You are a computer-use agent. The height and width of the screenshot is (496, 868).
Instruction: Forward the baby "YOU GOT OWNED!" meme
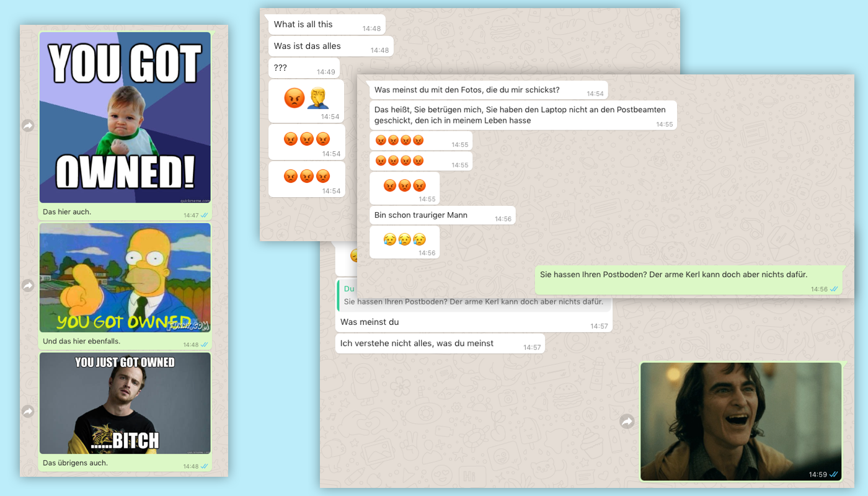point(28,126)
